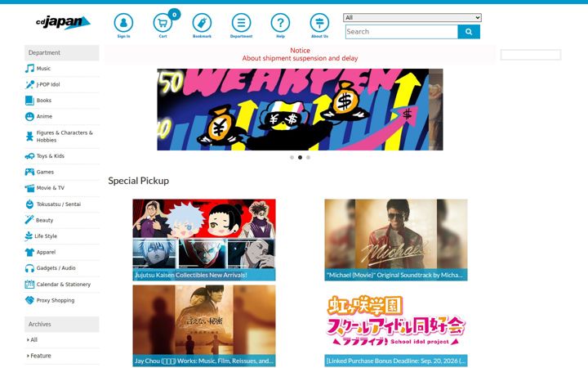Click the Music note icon
This screenshot has height=368, width=588.
coord(29,69)
